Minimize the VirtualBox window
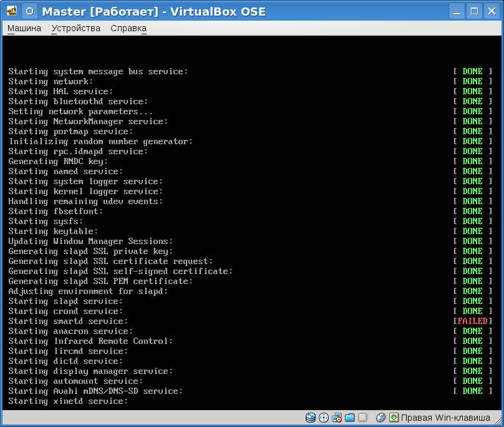This screenshot has height=427, width=504. click(x=457, y=11)
